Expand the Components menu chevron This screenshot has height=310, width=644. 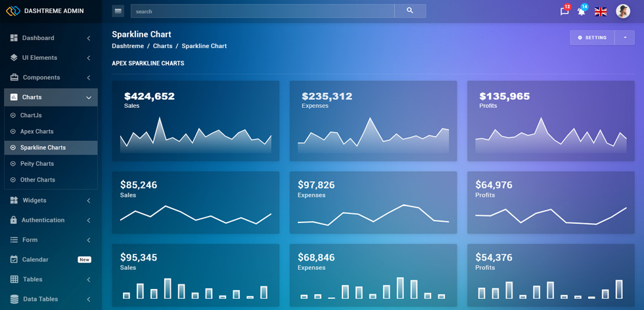click(x=89, y=78)
